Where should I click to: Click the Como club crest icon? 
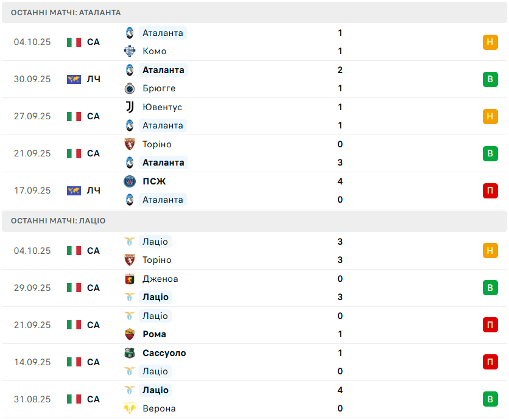click(129, 51)
